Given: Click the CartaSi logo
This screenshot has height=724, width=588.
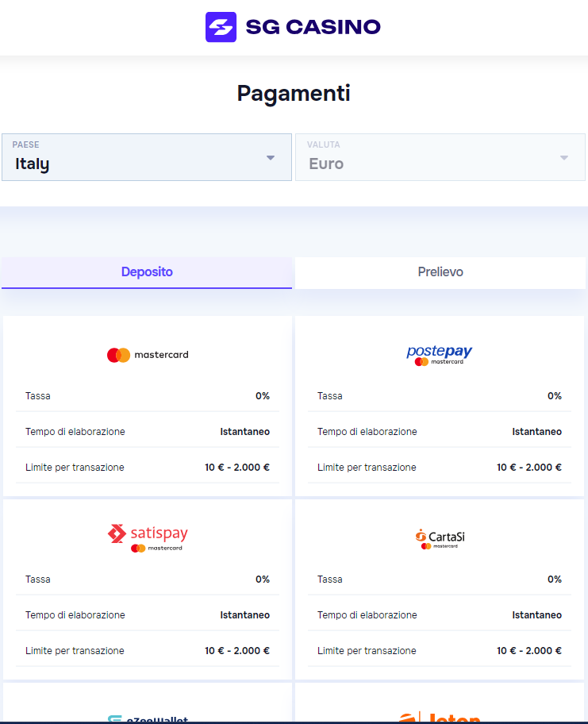Looking at the screenshot, I should point(440,539).
